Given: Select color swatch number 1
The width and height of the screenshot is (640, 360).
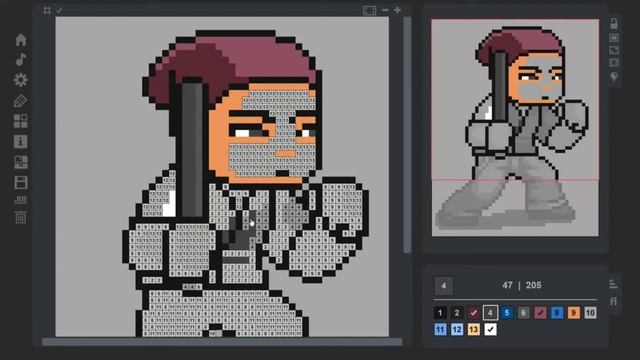Looking at the screenshot, I should point(440,313).
